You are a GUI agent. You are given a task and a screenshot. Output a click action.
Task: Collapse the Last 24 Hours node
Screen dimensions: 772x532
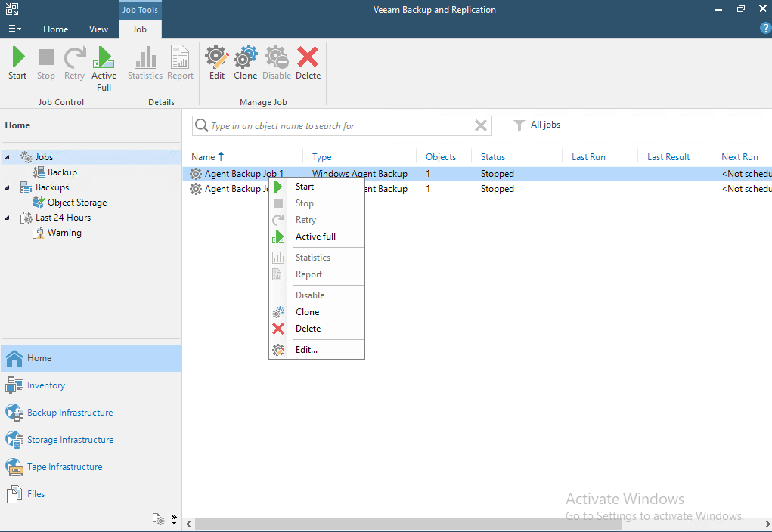point(7,218)
